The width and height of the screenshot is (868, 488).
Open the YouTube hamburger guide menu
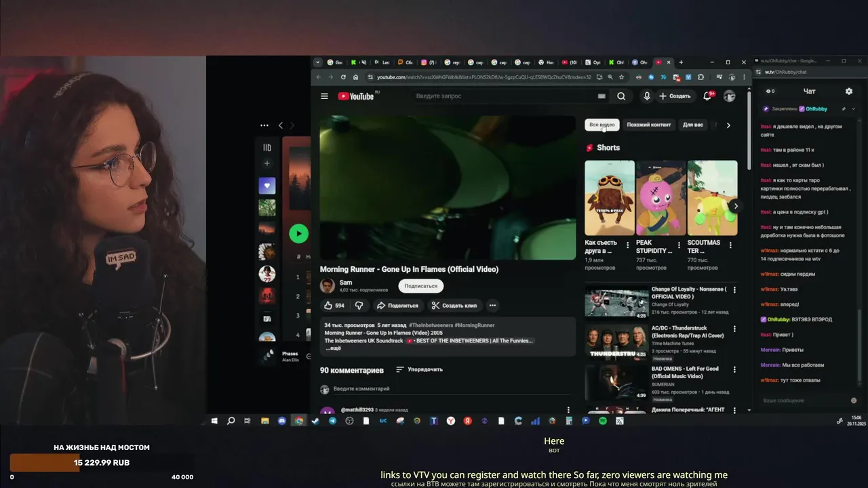click(324, 96)
